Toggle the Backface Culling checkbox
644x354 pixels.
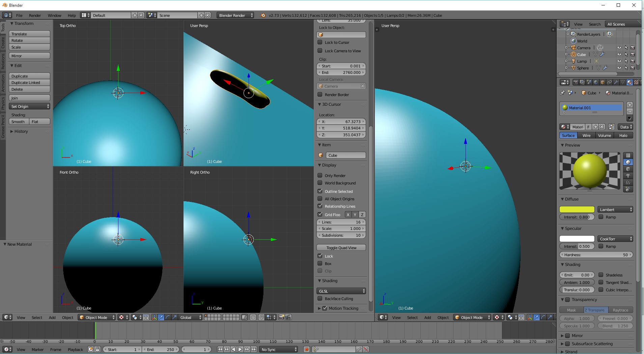320,298
